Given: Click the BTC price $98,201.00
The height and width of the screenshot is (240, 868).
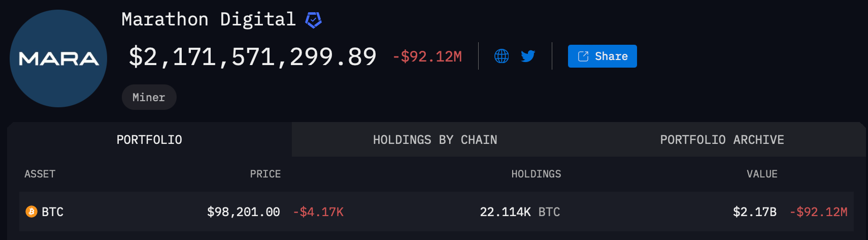Looking at the screenshot, I should pyautogui.click(x=243, y=212).
